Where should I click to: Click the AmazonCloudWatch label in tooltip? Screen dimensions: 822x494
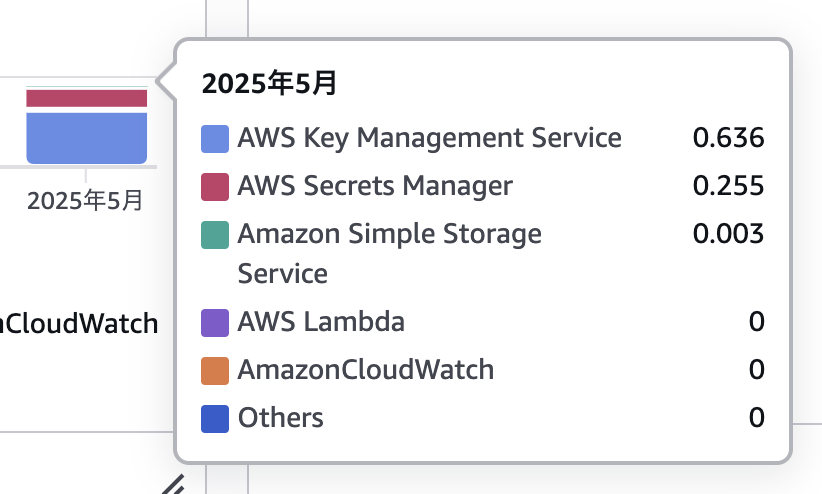coord(366,370)
